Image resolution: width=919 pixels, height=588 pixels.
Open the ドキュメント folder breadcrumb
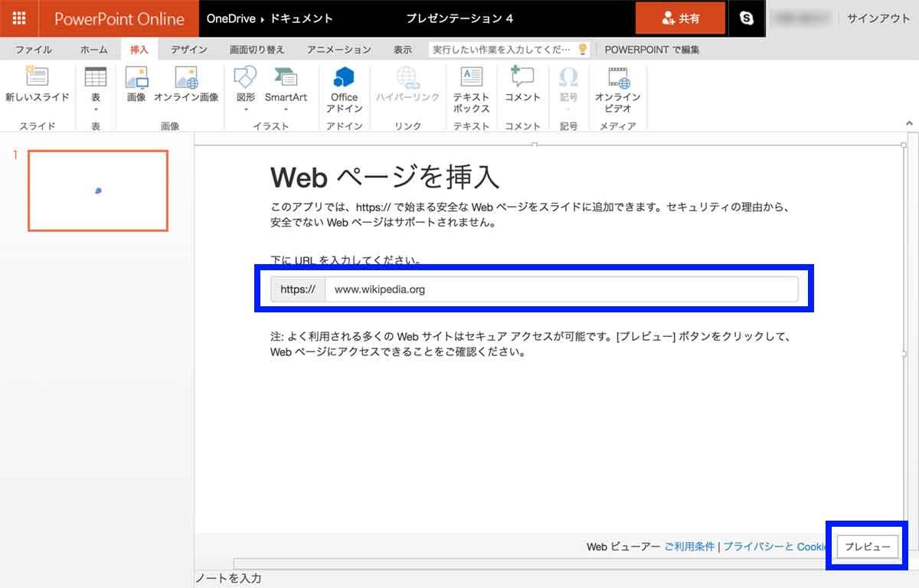click(x=301, y=18)
